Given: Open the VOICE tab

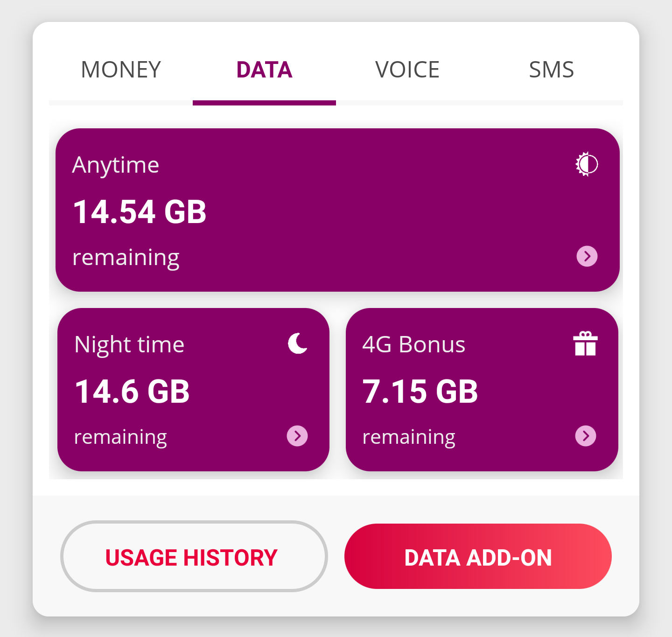Looking at the screenshot, I should point(407,70).
